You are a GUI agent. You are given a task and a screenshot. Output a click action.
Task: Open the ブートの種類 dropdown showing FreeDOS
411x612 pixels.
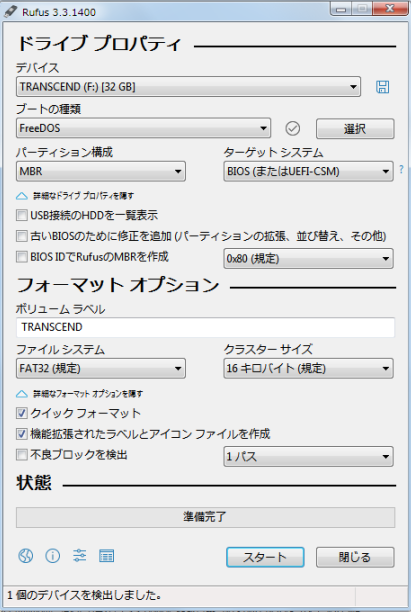coord(143,128)
